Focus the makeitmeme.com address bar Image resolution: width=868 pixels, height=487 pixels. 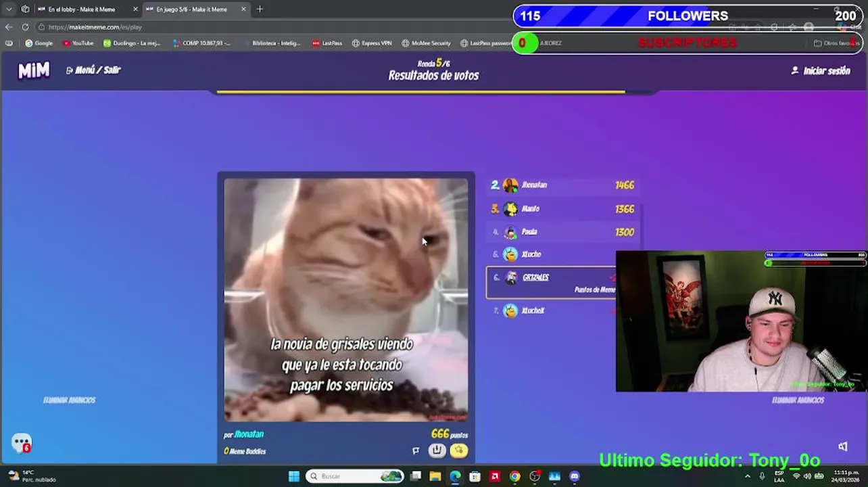coord(270,27)
